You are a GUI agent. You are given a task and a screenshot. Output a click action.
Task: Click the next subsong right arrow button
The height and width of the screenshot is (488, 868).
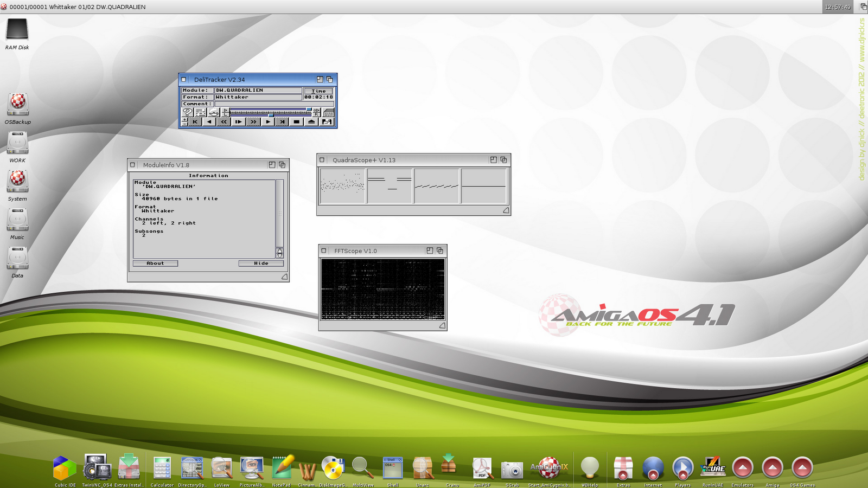pyautogui.click(x=267, y=122)
